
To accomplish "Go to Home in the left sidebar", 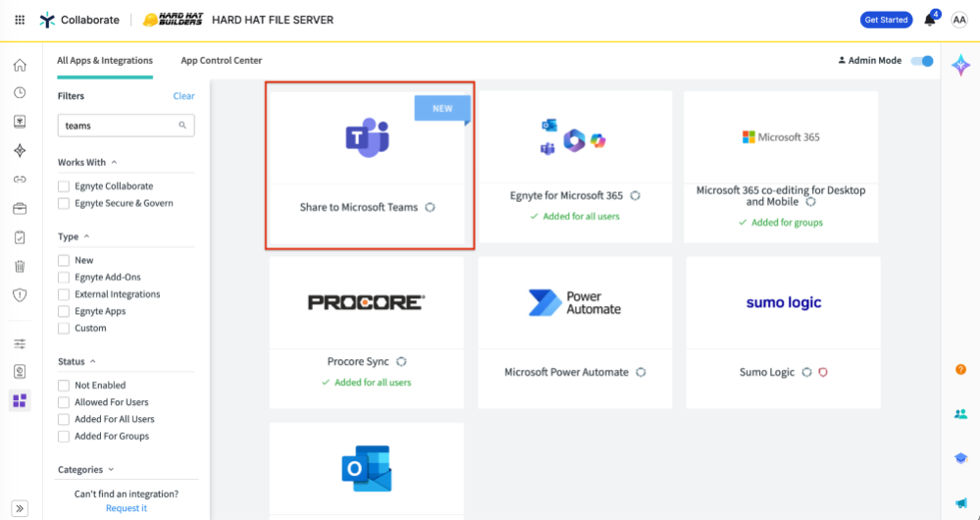I will click(x=20, y=65).
